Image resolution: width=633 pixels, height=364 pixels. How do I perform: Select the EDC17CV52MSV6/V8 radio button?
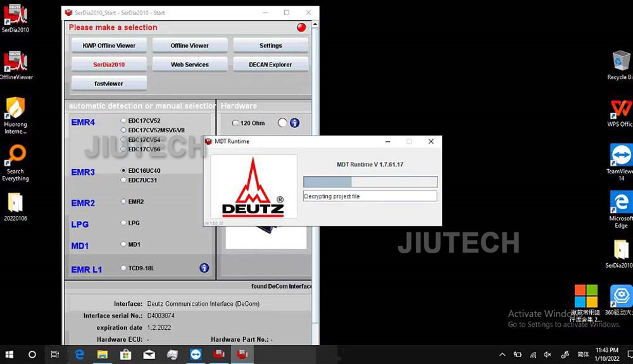tap(123, 130)
